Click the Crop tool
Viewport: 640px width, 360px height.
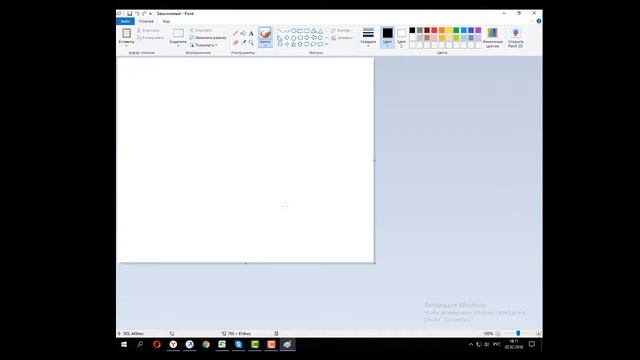pos(200,30)
